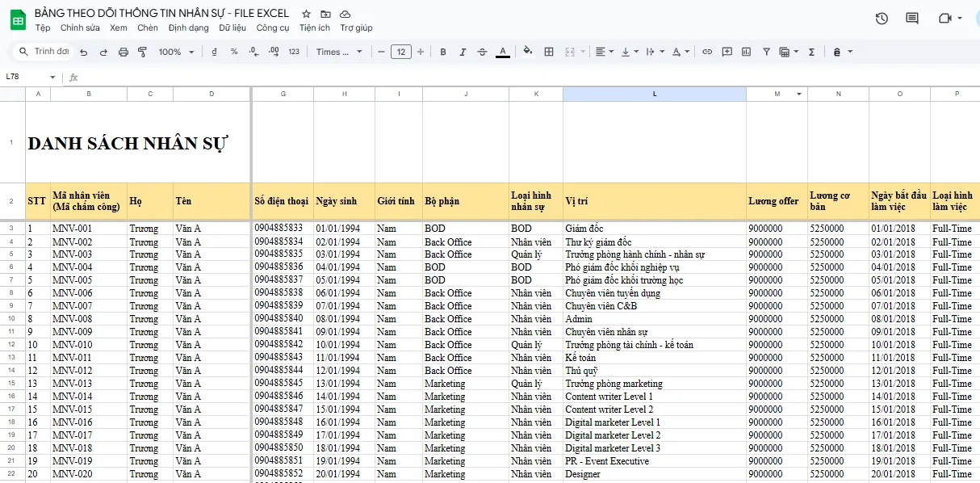Insert a comment via toolbar icon

click(x=727, y=52)
